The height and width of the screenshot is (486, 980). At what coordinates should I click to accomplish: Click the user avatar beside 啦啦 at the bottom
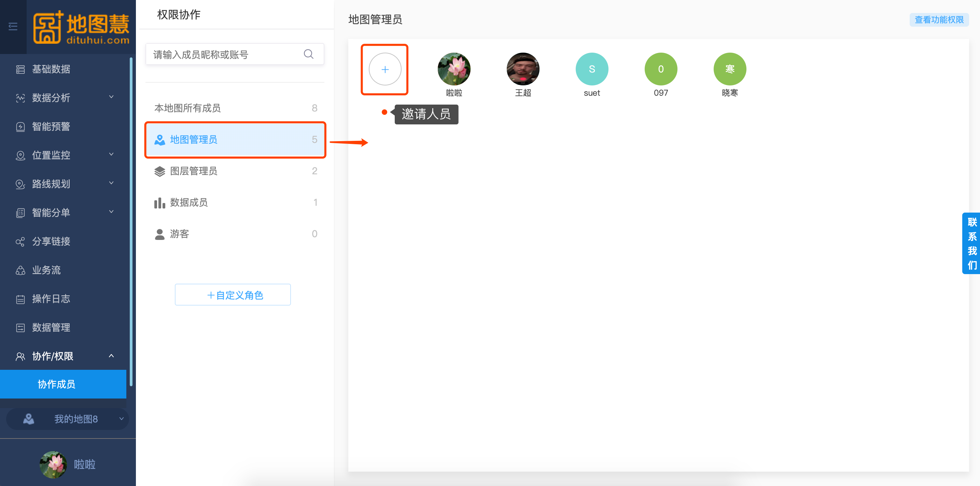tap(53, 465)
